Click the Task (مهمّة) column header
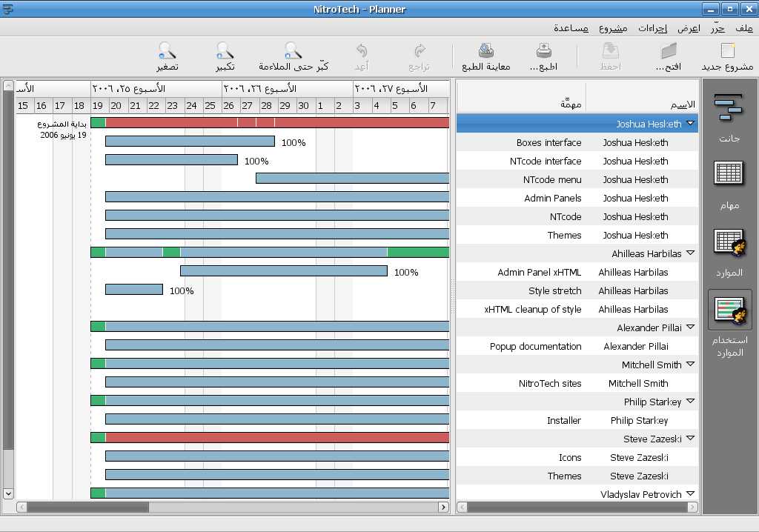Image resolution: width=759 pixels, height=532 pixels. pyautogui.click(x=521, y=104)
